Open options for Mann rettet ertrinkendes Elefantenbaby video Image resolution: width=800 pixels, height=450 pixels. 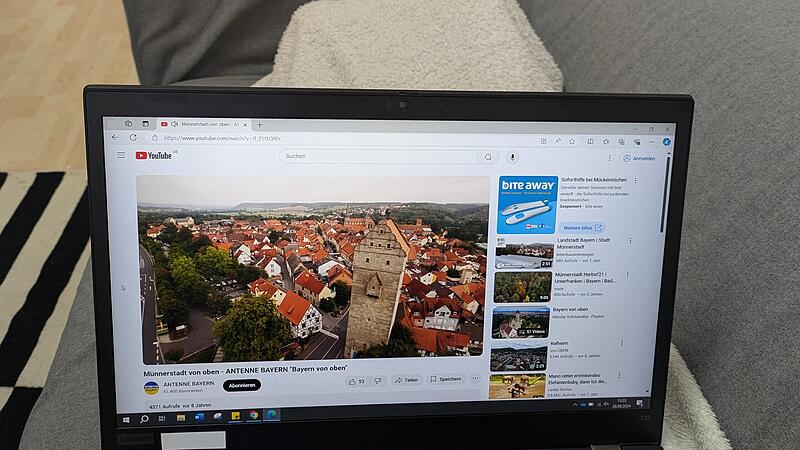619,376
